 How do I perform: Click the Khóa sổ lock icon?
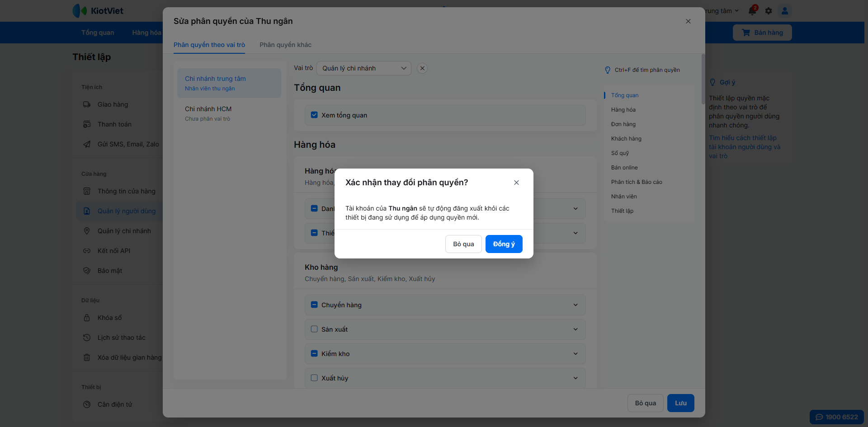(87, 318)
